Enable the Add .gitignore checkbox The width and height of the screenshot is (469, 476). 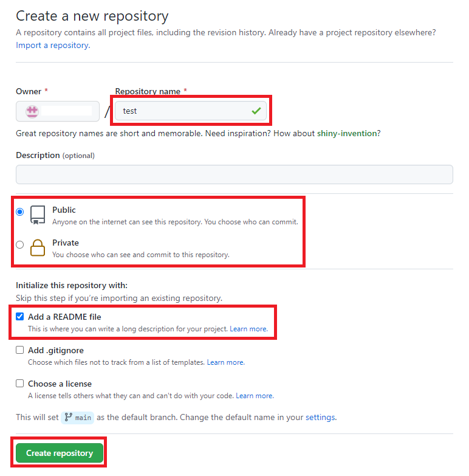coord(20,350)
